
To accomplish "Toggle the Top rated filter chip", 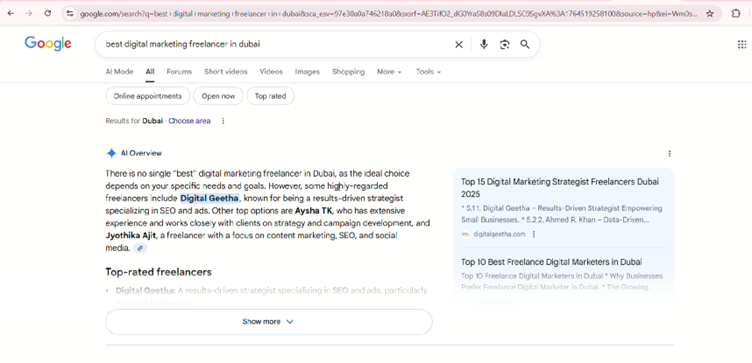I will click(270, 96).
